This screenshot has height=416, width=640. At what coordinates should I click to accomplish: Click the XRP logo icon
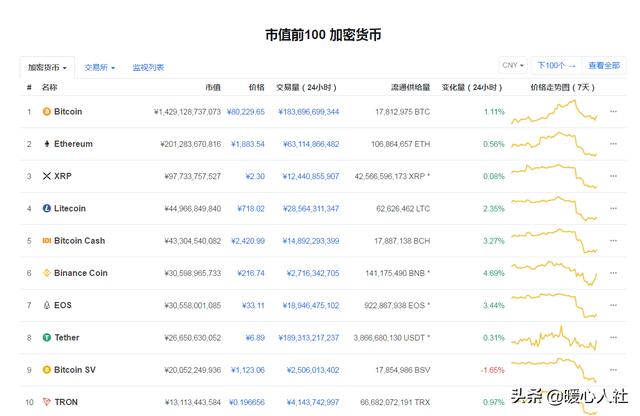(47, 176)
